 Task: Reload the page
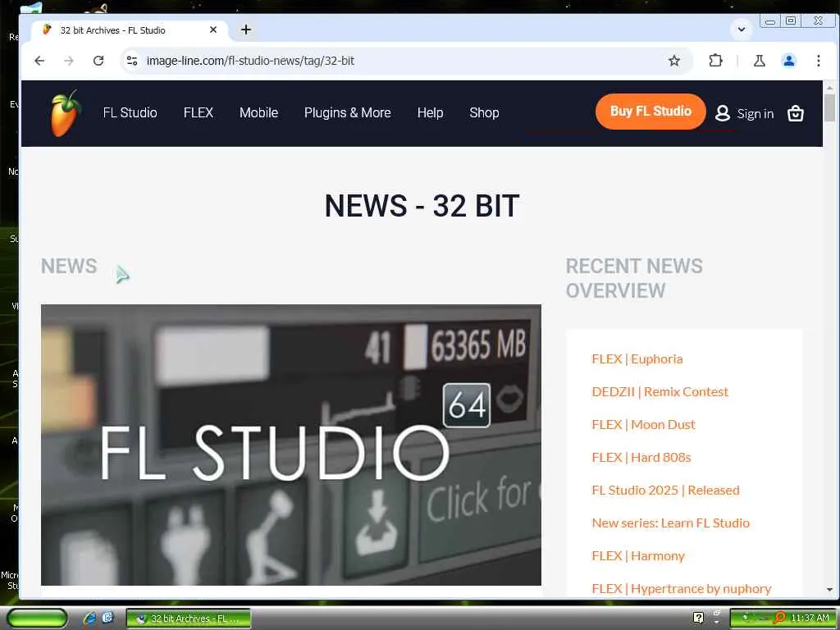click(x=98, y=61)
